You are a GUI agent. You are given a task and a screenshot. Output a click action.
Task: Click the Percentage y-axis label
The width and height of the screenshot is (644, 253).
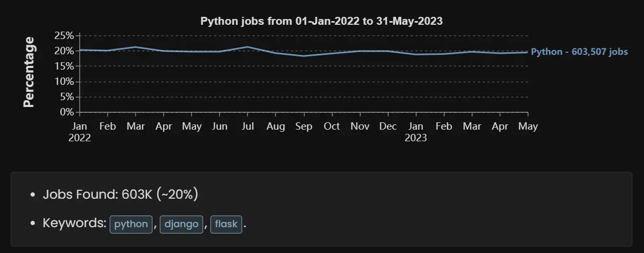point(29,72)
